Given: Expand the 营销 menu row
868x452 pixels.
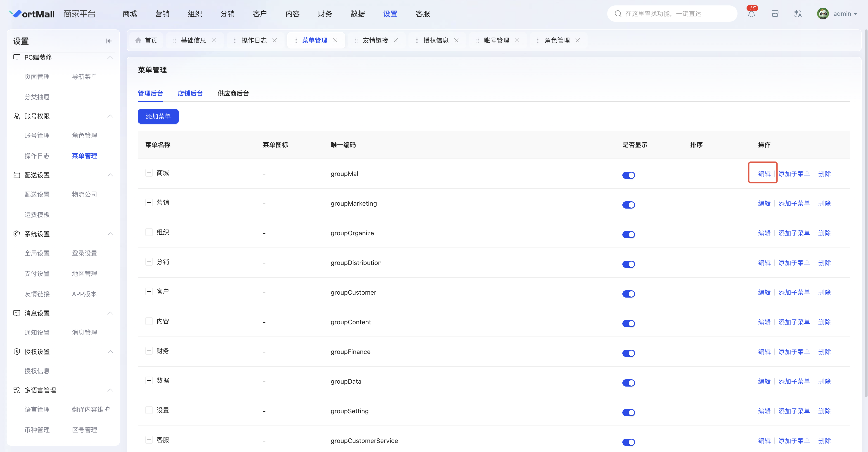Looking at the screenshot, I should [x=149, y=202].
